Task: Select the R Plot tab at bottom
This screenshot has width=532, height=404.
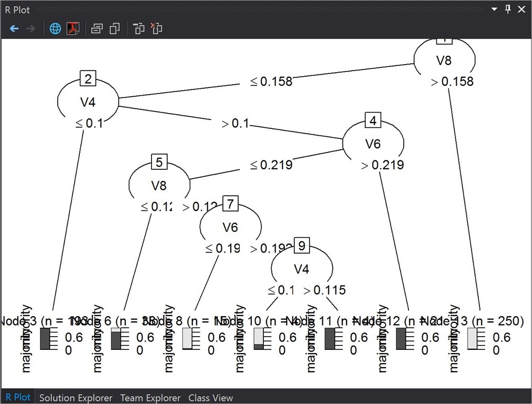Action: (18, 398)
